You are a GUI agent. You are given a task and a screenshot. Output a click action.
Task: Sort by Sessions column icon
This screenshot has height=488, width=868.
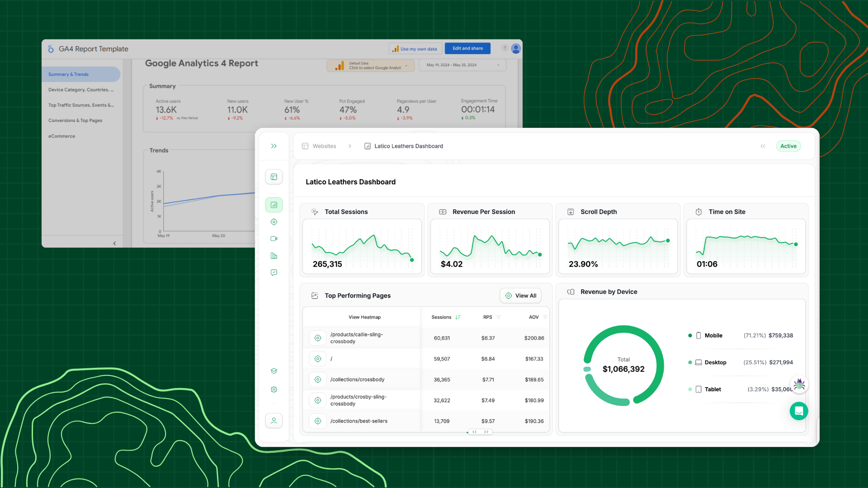(x=458, y=317)
